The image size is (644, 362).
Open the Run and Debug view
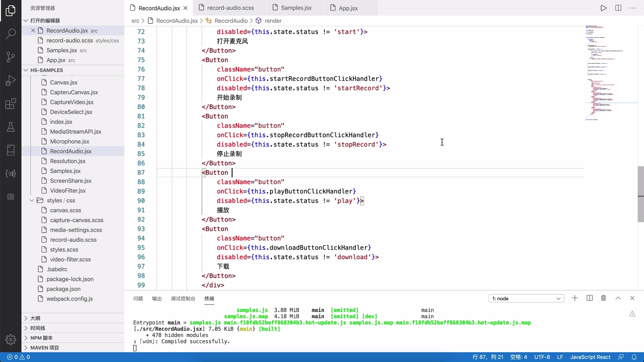11,80
